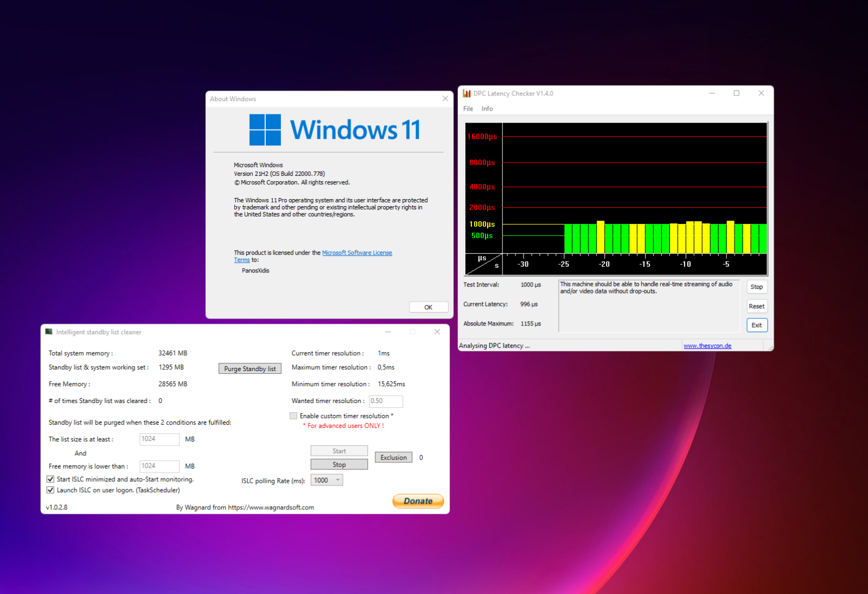Click the Current Latency value 996 µs
868x594 pixels.
(x=529, y=304)
